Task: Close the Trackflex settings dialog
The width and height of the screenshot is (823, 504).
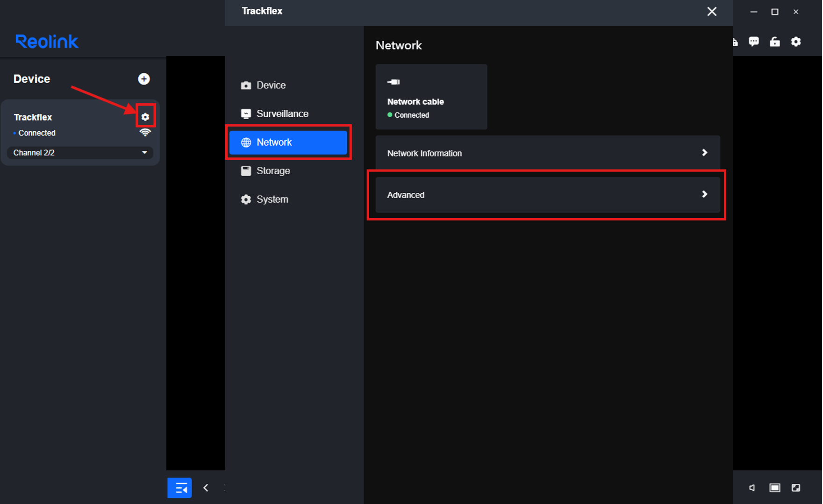Action: coord(712,12)
